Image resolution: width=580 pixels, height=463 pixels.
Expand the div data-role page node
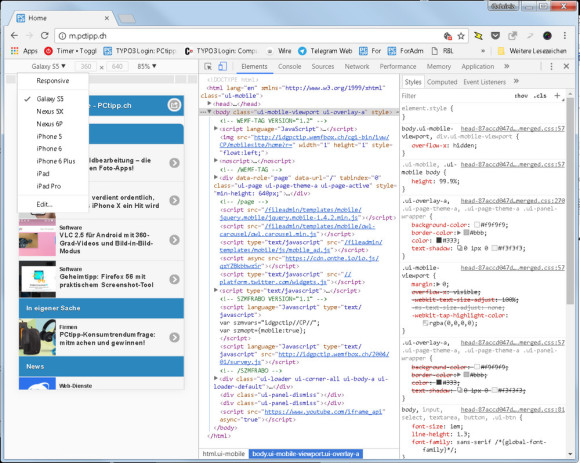(216, 177)
